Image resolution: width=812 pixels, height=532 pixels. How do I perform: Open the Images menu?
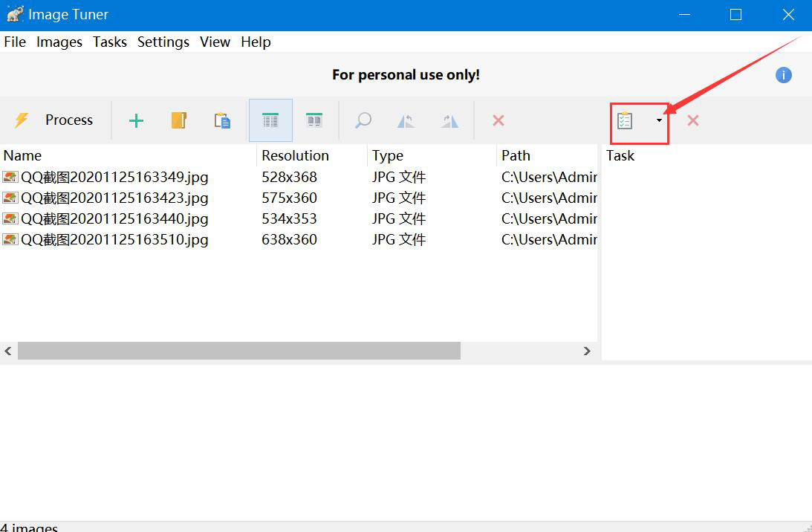click(59, 42)
